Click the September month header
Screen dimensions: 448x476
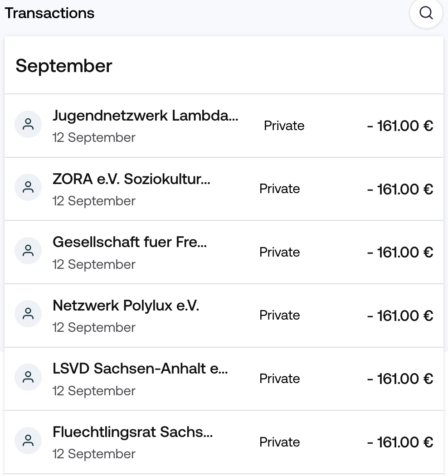pos(64,66)
